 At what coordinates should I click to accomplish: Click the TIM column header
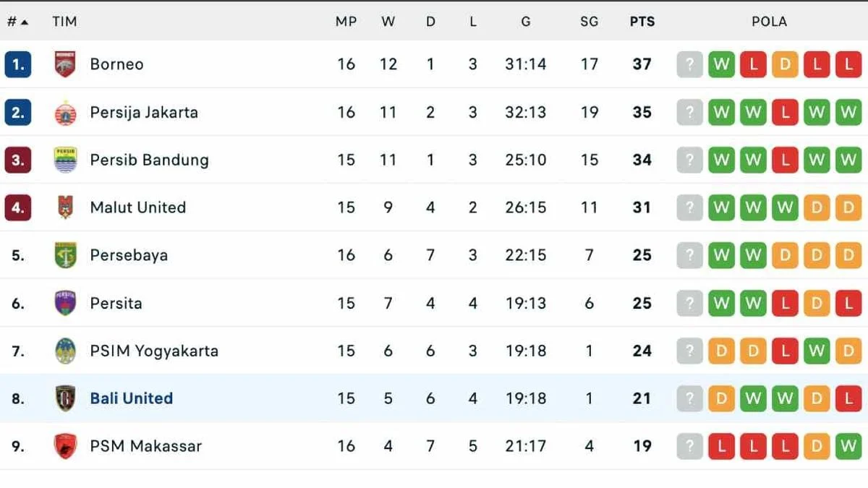[64, 21]
